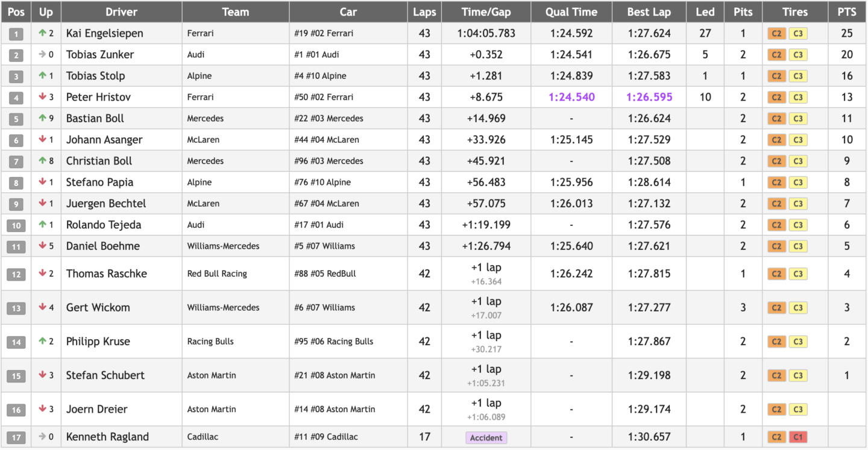Open driver Tobias Stolp's name
The image size is (868, 450).
tap(95, 76)
